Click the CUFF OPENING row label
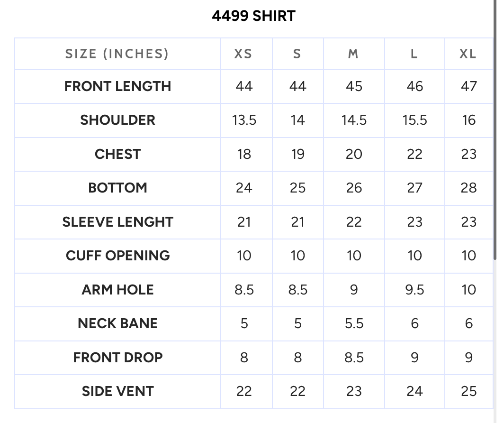 (x=117, y=256)
